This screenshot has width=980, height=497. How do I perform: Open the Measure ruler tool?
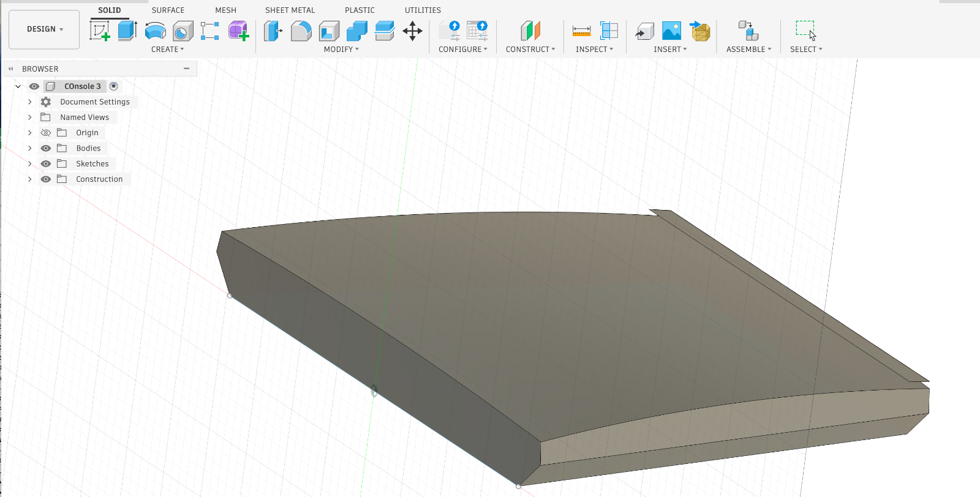[x=581, y=31]
